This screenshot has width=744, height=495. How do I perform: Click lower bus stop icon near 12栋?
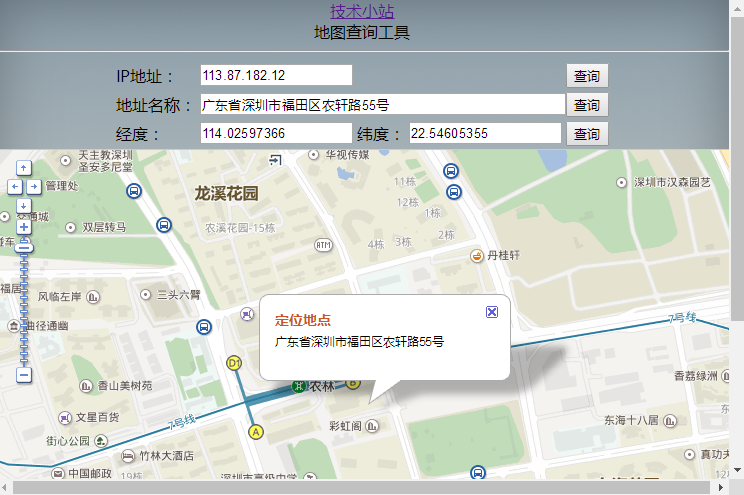coord(454,192)
